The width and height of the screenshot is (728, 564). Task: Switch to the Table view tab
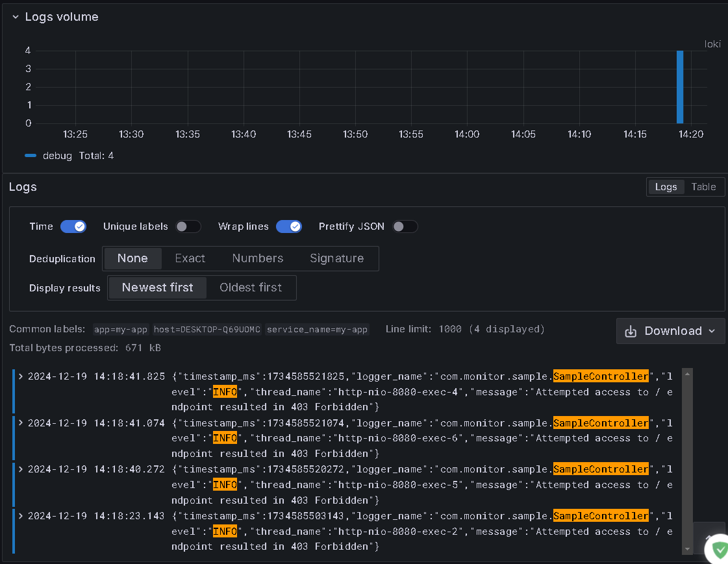click(x=703, y=187)
